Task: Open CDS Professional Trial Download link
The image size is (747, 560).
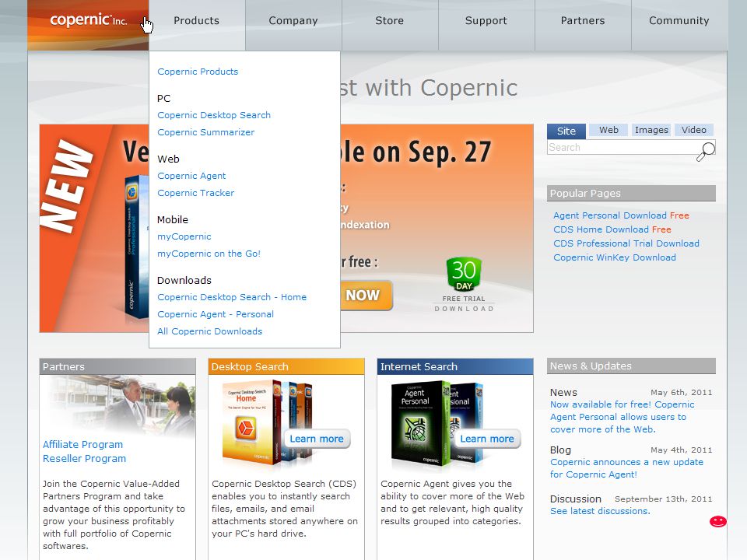Action: coord(626,243)
